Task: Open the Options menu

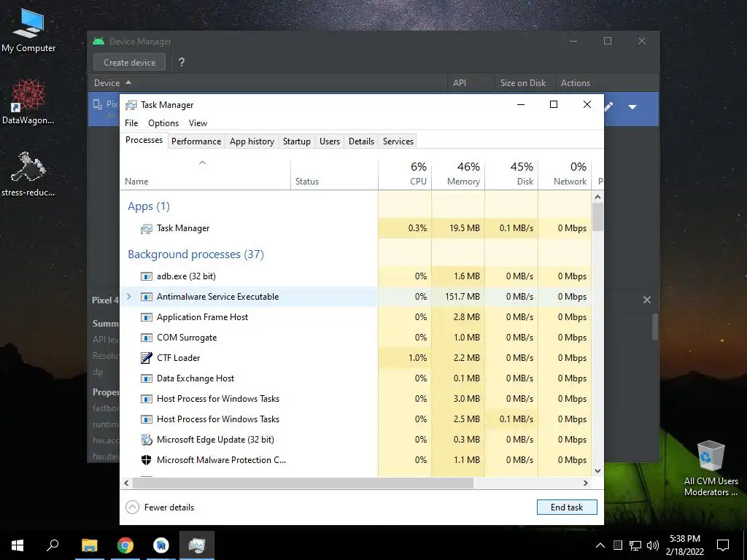Action: coord(163,122)
